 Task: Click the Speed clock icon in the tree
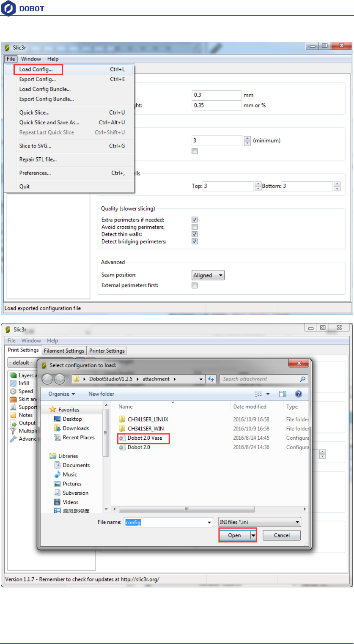click(13, 391)
